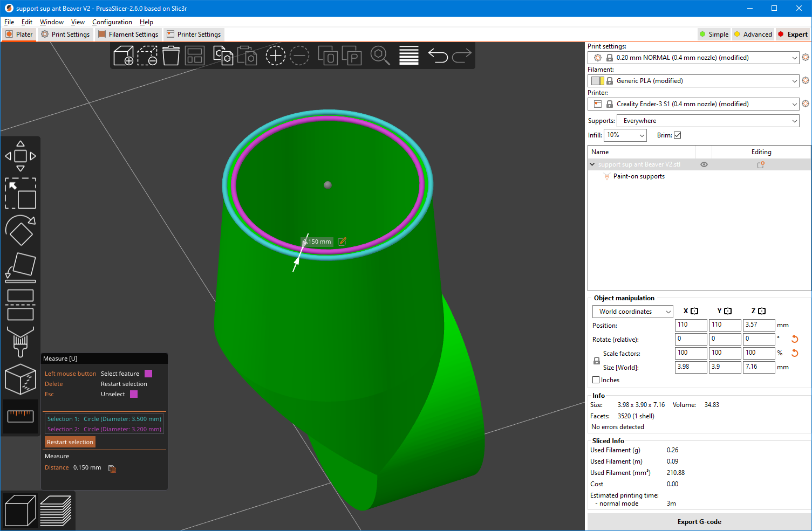The height and width of the screenshot is (531, 812).
Task: Open the Infill percentage dropdown
Action: pyautogui.click(x=625, y=135)
